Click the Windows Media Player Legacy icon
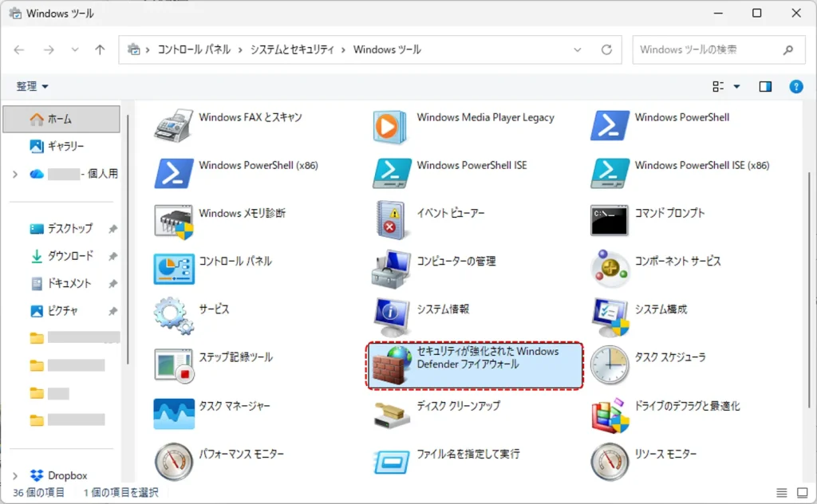Image resolution: width=817 pixels, height=504 pixels. [392, 125]
